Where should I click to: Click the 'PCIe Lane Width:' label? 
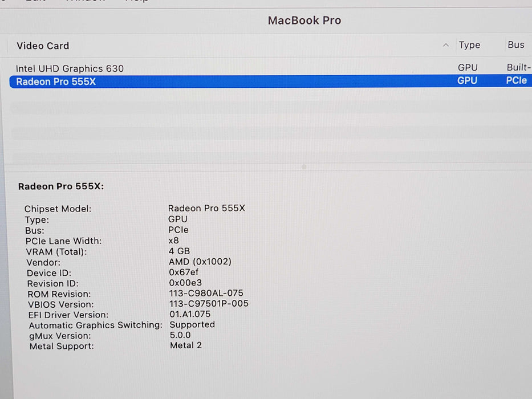(63, 241)
